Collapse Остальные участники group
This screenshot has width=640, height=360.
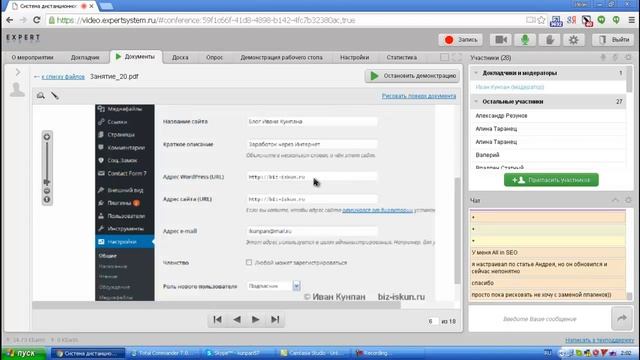[x=476, y=101]
